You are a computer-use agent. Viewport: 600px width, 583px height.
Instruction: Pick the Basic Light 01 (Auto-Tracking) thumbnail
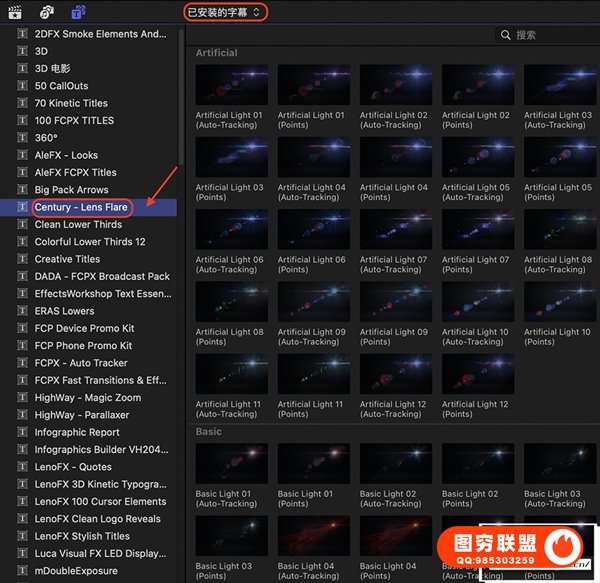231,464
